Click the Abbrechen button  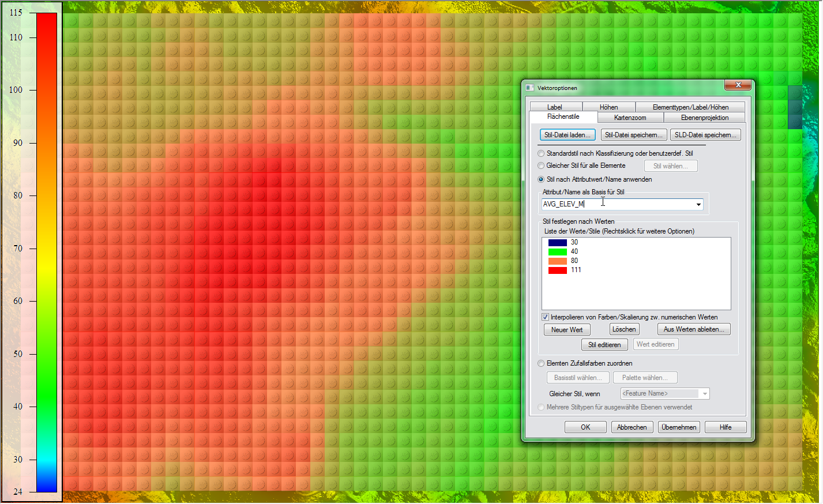[x=632, y=427]
